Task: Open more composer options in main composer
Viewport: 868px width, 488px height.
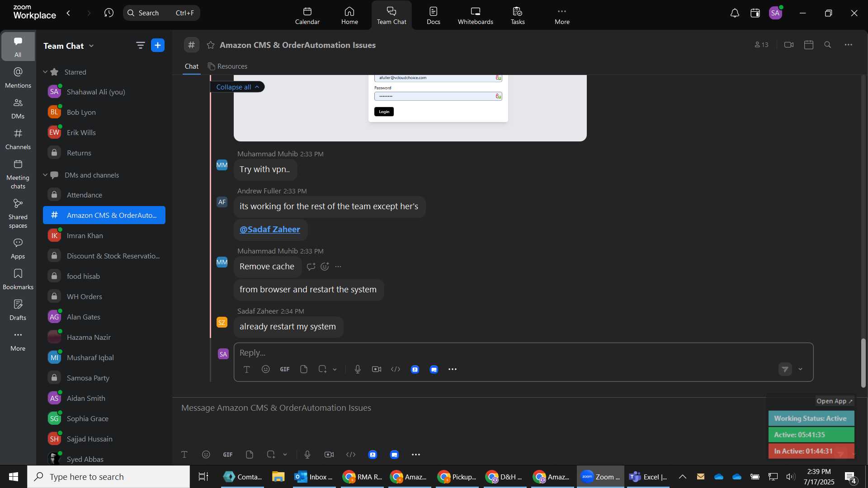Action: [416, 455]
